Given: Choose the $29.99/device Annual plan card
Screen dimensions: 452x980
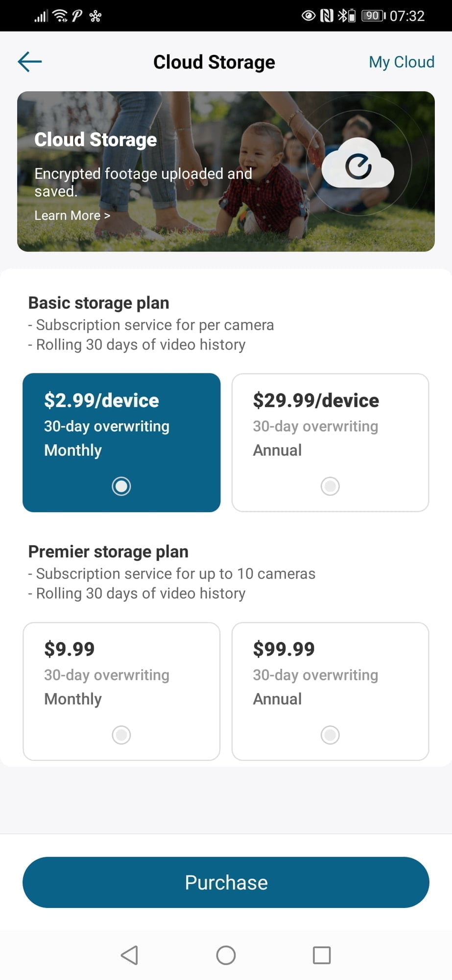Looking at the screenshot, I should [330, 431].
